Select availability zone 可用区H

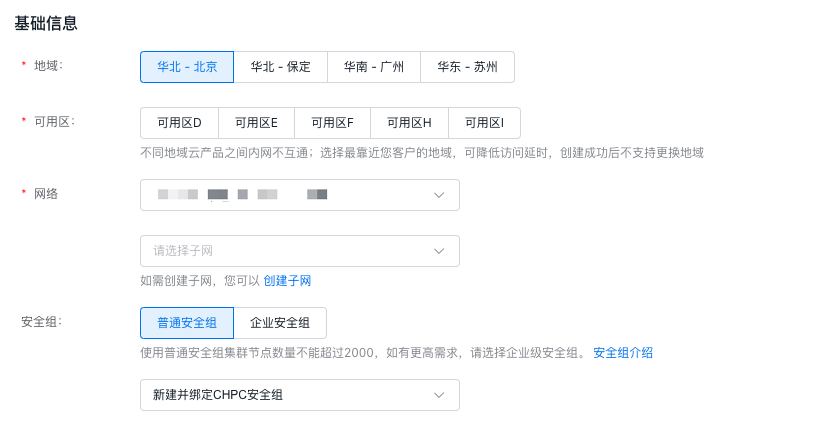(409, 123)
